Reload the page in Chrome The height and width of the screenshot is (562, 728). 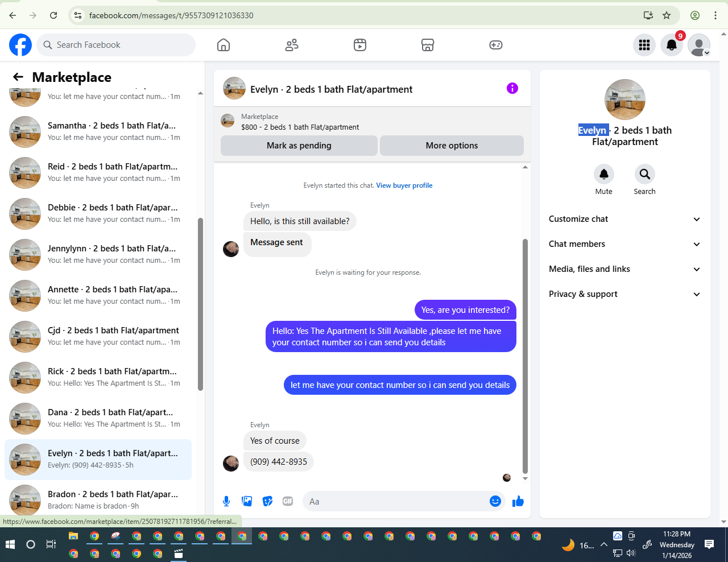[53, 15]
